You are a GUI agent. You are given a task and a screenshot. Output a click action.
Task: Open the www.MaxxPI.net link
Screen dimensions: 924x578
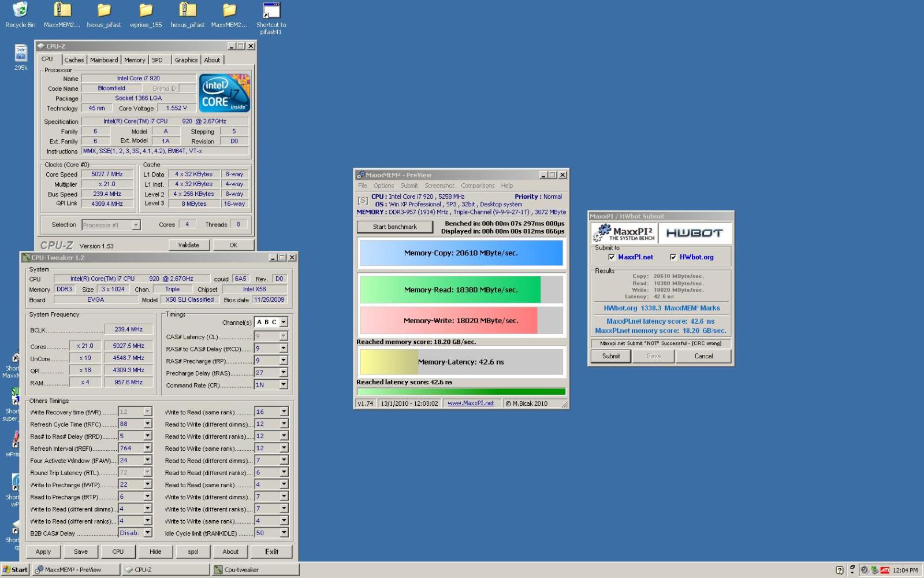[471, 403]
